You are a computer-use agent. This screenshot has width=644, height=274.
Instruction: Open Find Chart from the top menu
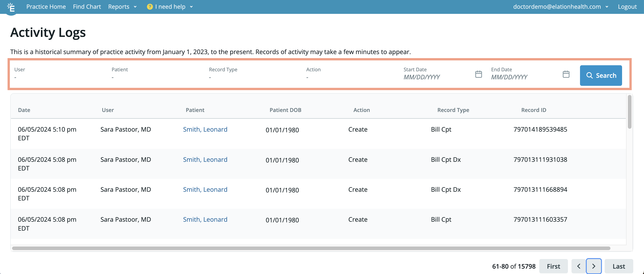click(87, 7)
